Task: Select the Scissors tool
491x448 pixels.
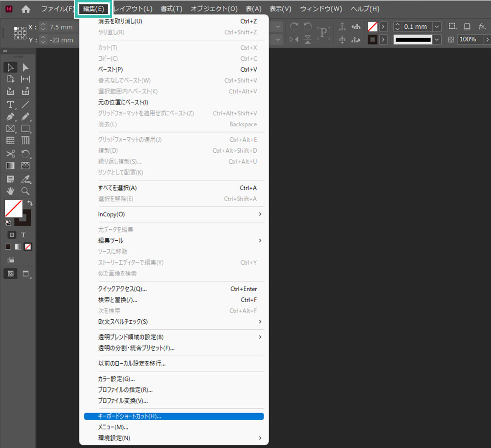Action: coord(11,154)
